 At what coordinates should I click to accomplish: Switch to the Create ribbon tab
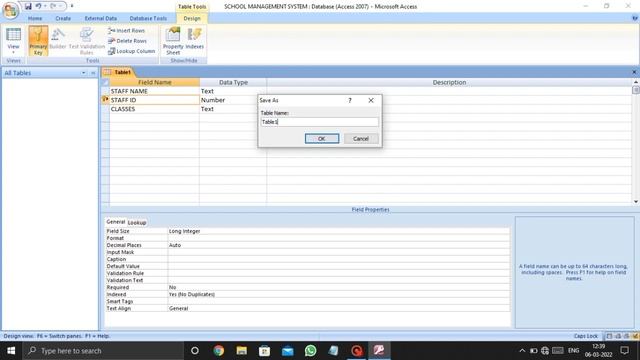coord(63,18)
